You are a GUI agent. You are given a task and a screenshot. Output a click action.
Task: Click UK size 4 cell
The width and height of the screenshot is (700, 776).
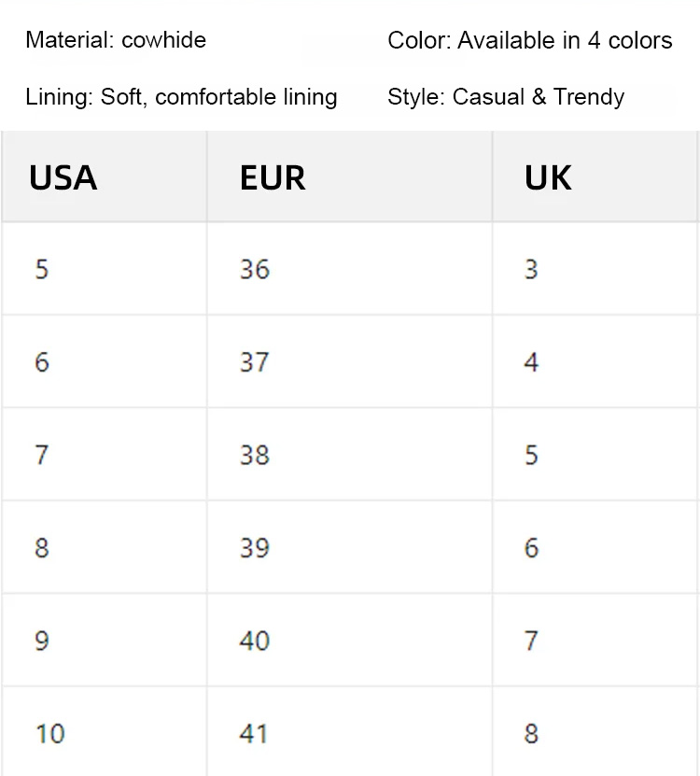click(531, 361)
